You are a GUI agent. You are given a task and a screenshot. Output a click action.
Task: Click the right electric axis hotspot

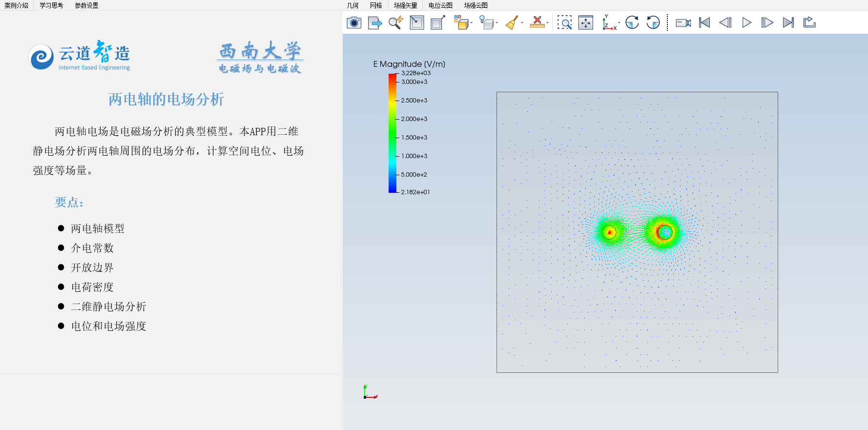click(x=665, y=232)
